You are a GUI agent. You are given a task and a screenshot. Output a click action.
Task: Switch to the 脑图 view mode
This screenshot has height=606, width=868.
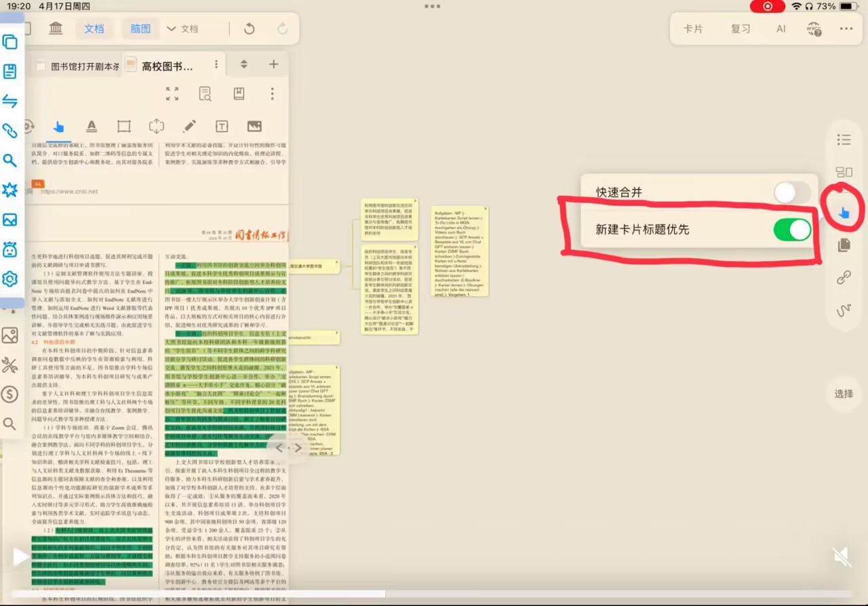click(x=140, y=28)
